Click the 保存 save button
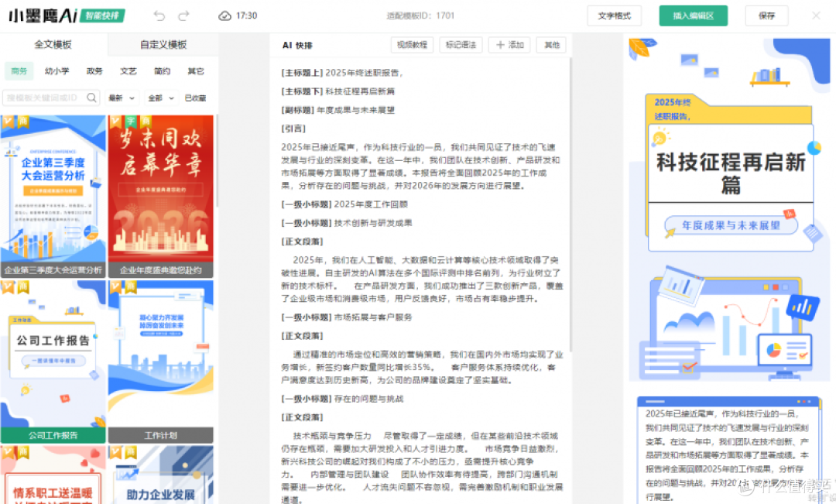This screenshot has width=836, height=504. [766, 15]
